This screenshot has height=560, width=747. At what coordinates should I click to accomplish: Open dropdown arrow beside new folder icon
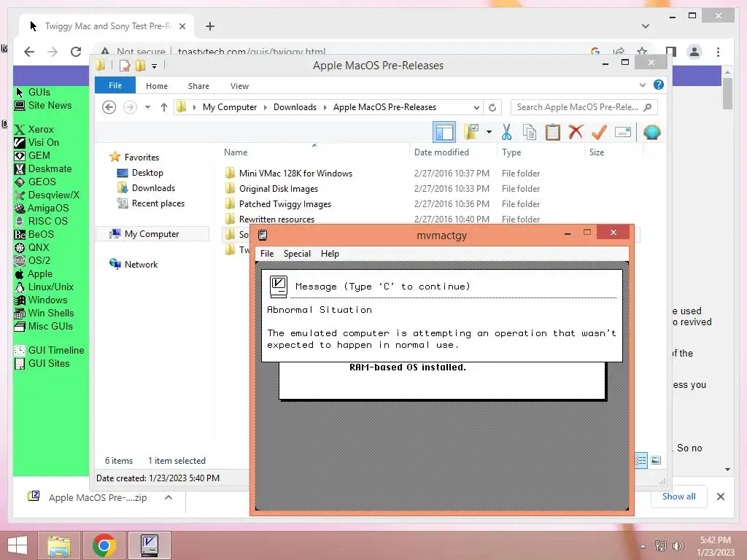(489, 132)
